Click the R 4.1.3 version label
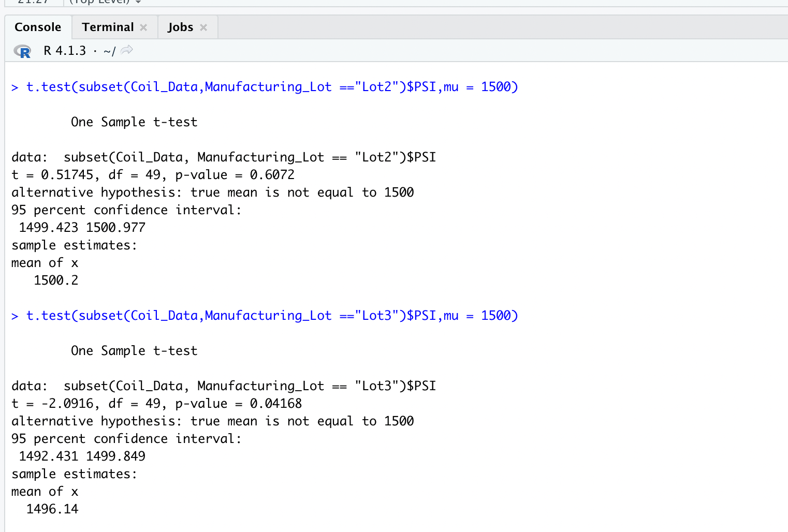 tap(64, 51)
